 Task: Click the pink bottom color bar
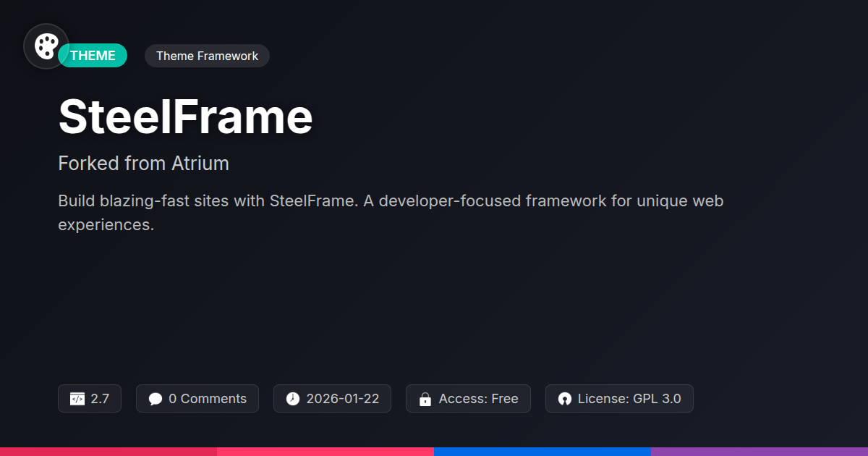(x=325, y=451)
